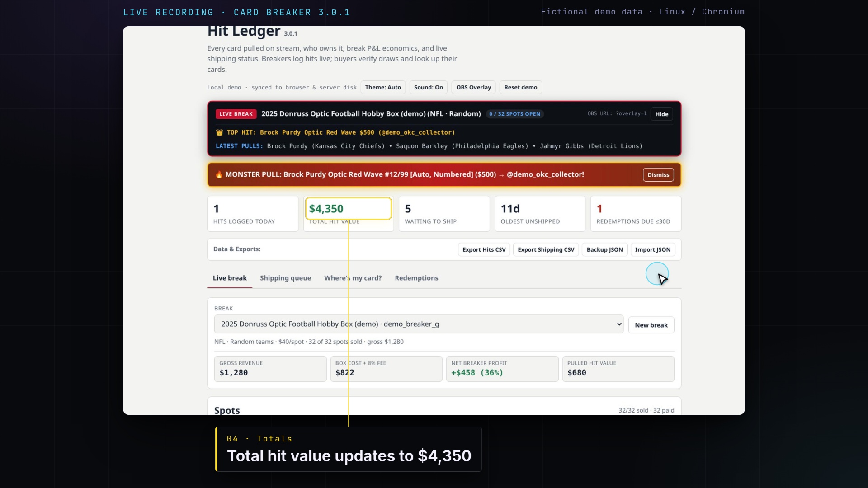The height and width of the screenshot is (488, 868).
Task: Click the 0 / 32 SPOTS OPEN badge
Action: click(x=514, y=114)
